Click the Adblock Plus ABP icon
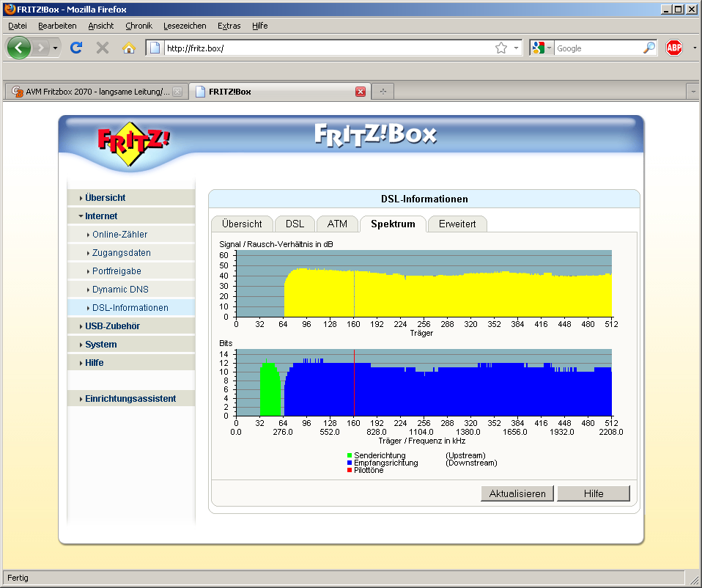This screenshot has height=588, width=702. 674,48
